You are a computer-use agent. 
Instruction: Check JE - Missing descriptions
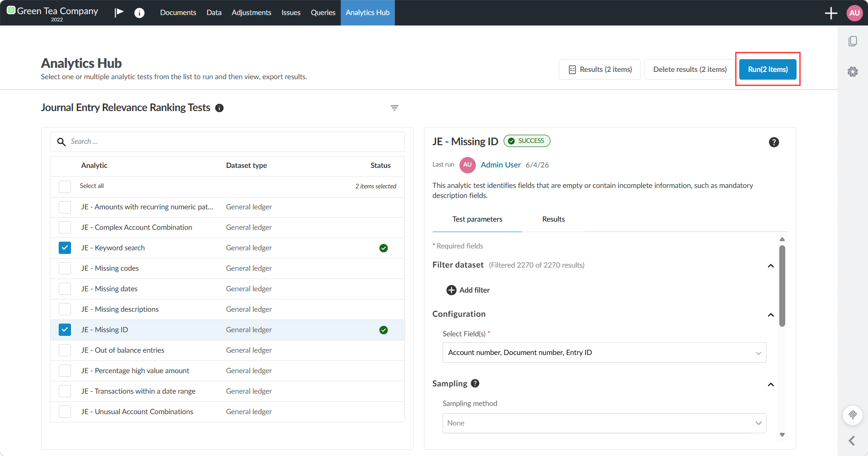tap(65, 309)
